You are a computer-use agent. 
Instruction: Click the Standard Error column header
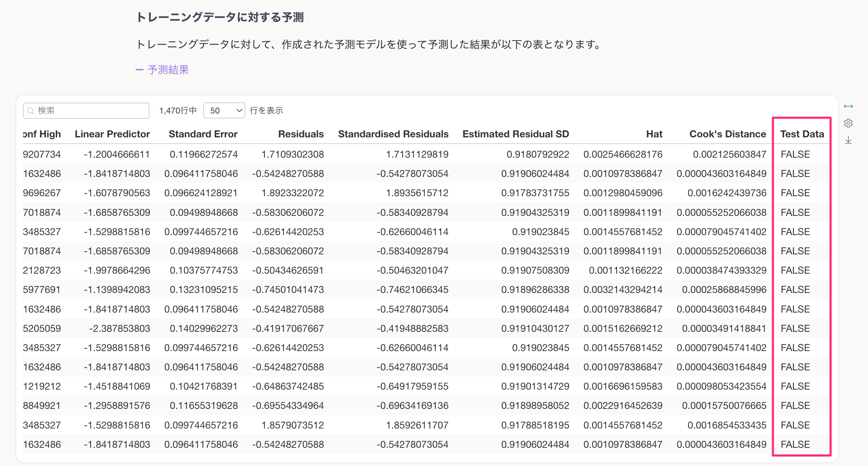coord(203,134)
